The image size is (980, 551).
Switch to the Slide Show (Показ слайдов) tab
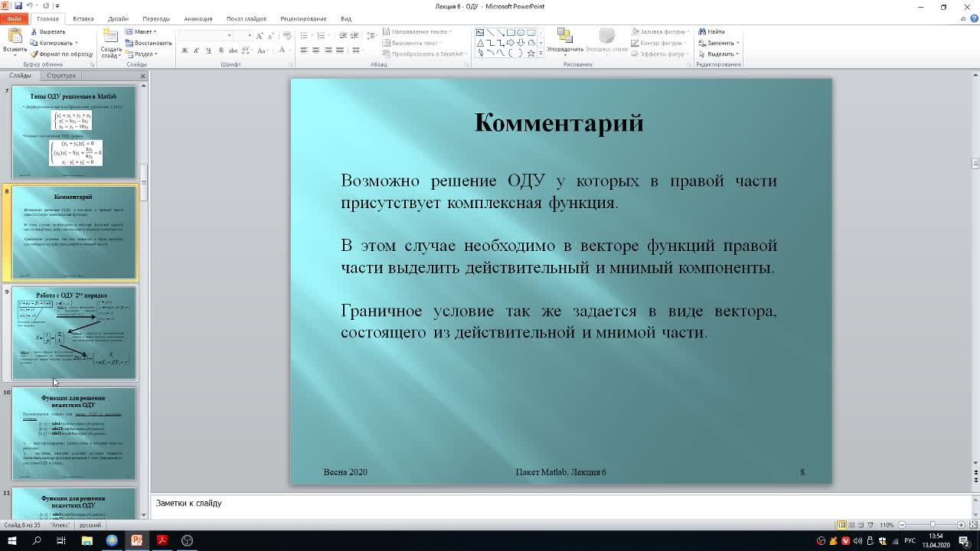[x=247, y=18]
